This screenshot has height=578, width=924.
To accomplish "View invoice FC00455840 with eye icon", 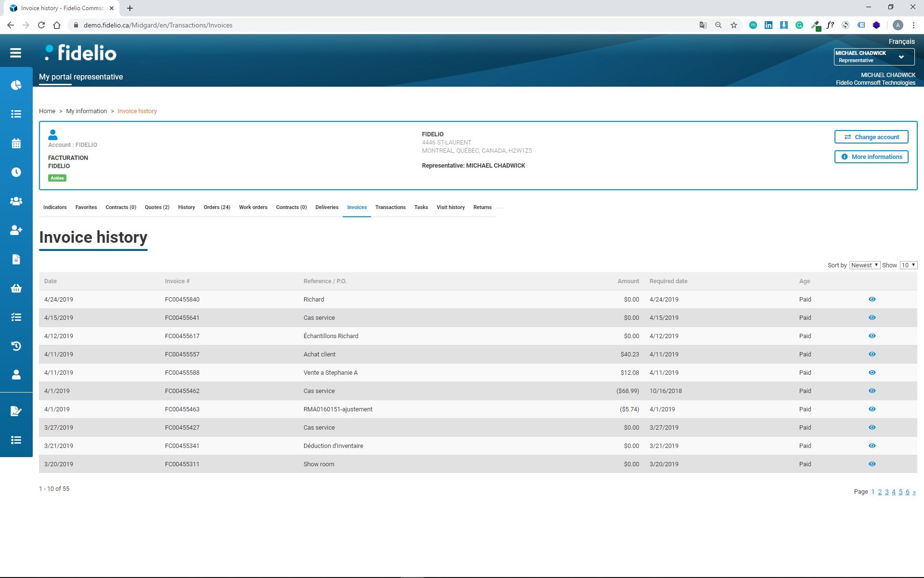I will (x=872, y=299).
